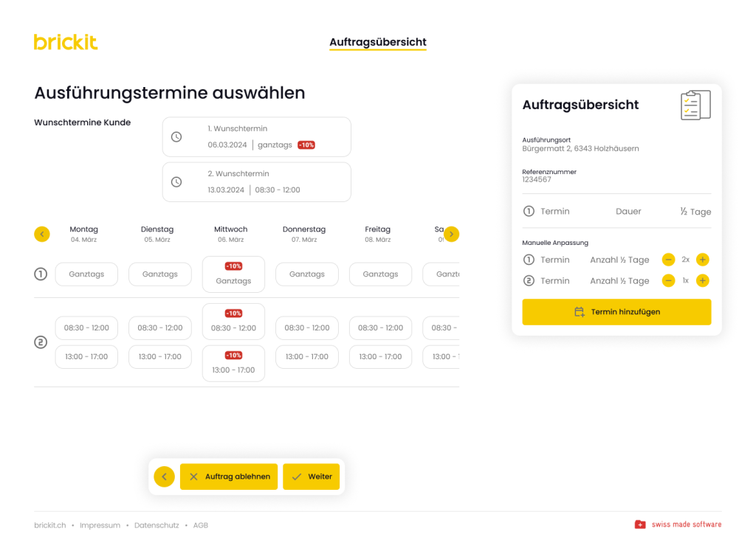Click the clipboard checklist icon in Auftragsübersicht
The width and height of the screenshot is (756, 537).
click(x=695, y=105)
